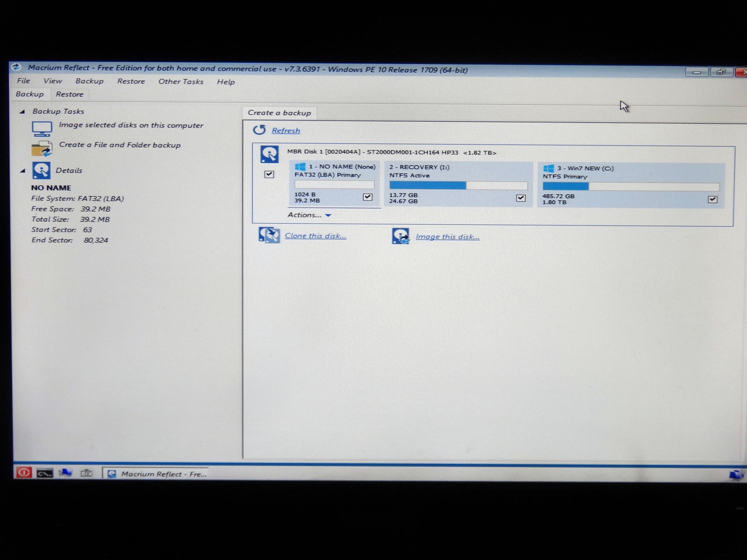Toggle the whole disk selection checkbox
747x560 pixels.
(x=269, y=174)
